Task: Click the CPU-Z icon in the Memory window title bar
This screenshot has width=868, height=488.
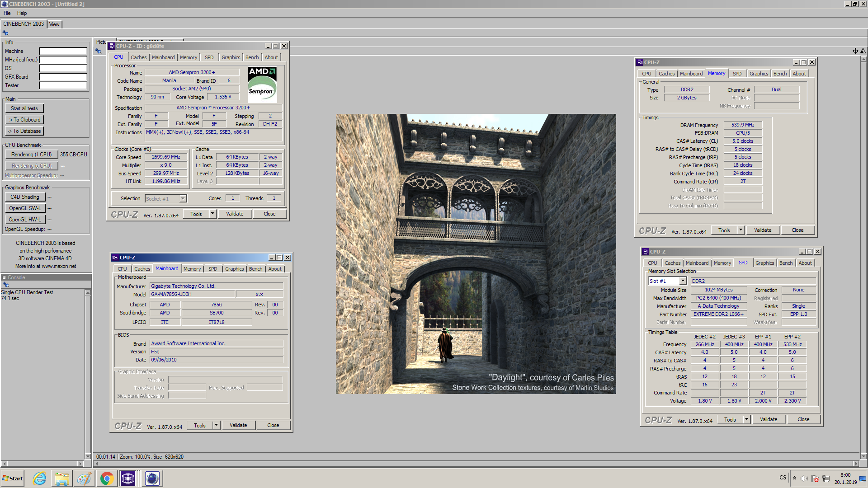Action: 640,62
